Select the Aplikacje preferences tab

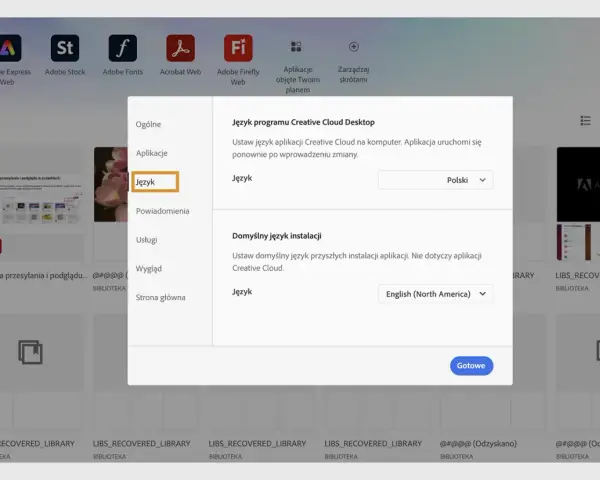(152, 153)
